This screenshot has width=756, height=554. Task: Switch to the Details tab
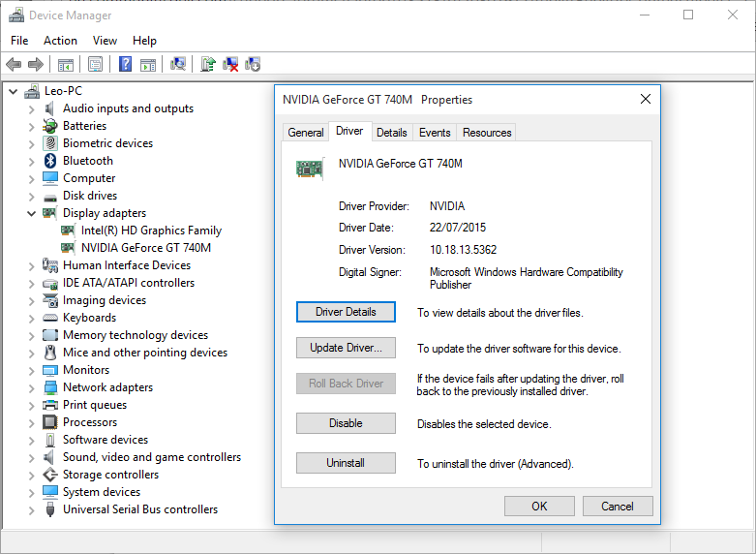click(391, 133)
